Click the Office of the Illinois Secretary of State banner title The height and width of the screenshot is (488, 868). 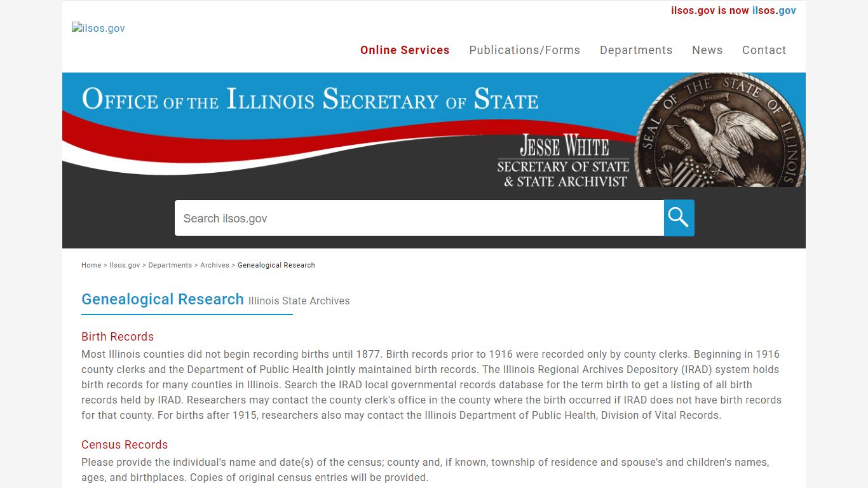310,99
